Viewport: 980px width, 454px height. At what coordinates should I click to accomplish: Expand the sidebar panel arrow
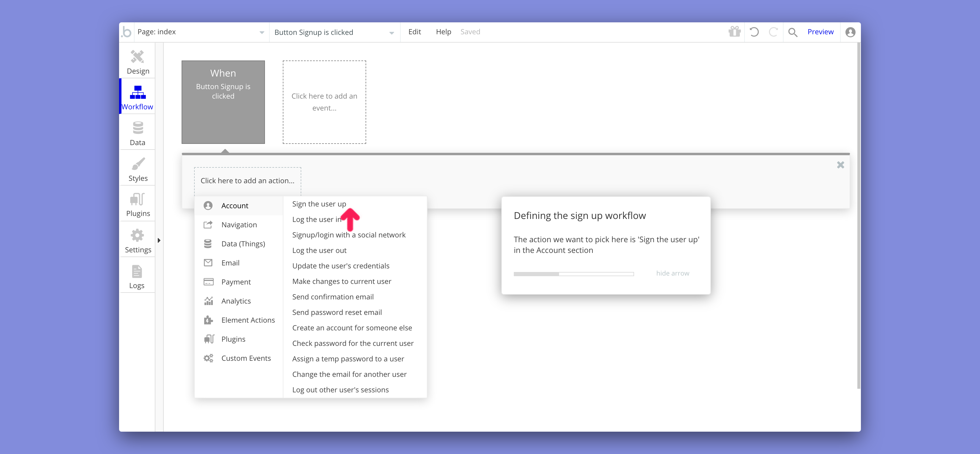pos(159,240)
